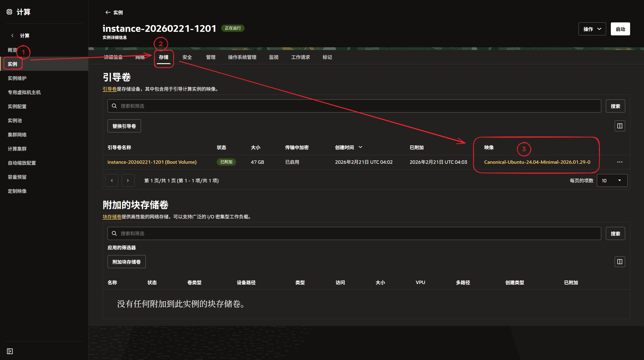Go to the next page arrow
644x360 pixels.
pyautogui.click(x=128, y=181)
